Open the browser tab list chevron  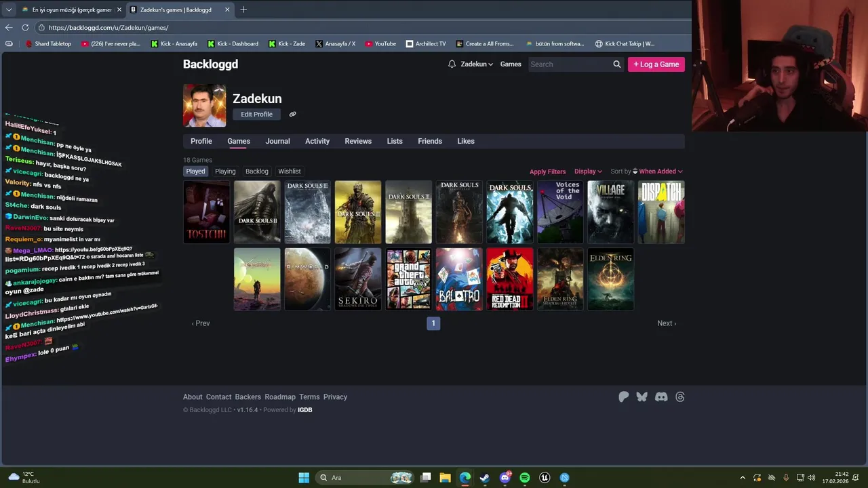click(x=9, y=9)
